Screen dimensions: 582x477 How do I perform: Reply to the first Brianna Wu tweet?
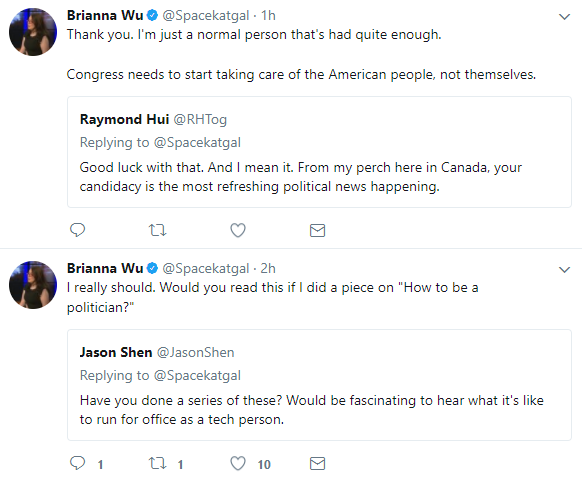78,230
